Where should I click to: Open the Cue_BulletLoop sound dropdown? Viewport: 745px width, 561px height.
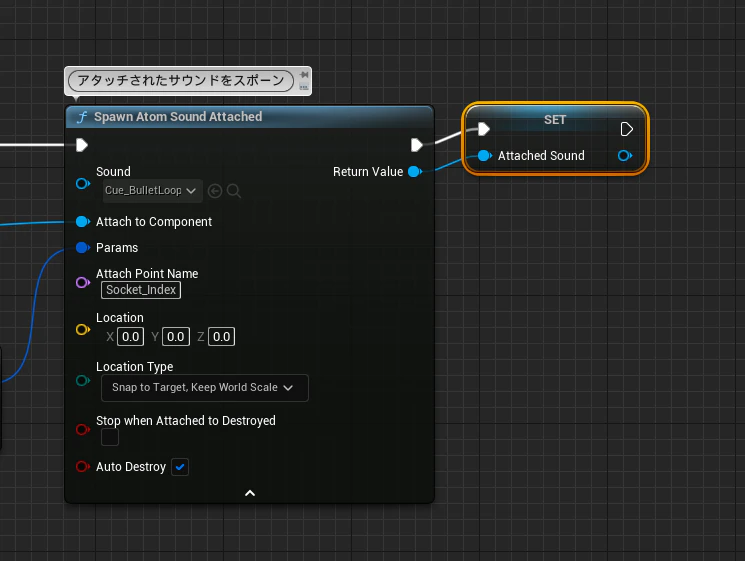click(x=153, y=190)
